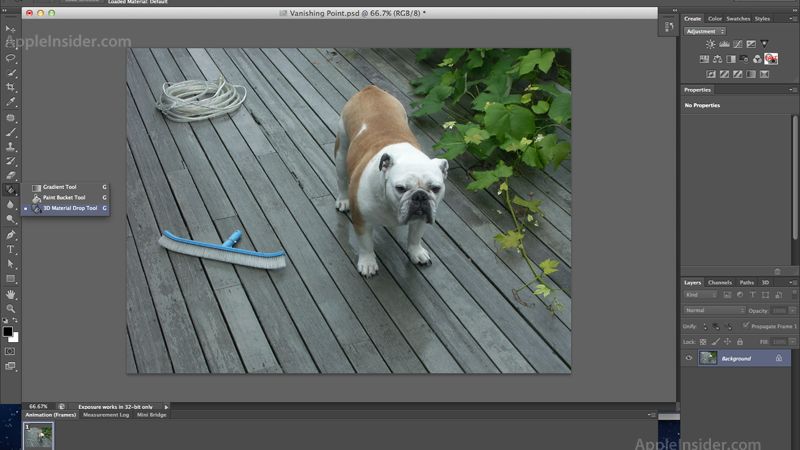
Task: Select the Brush tool
Action: (x=10, y=132)
